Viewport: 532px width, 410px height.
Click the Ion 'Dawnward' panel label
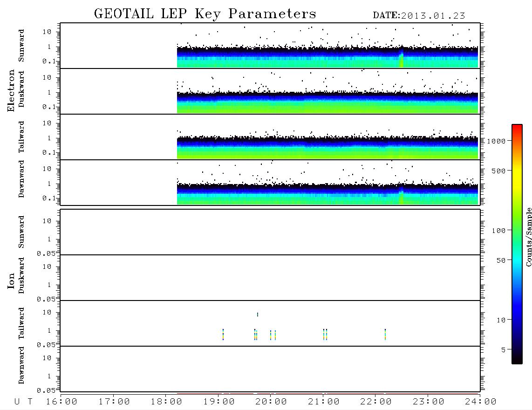[x=21, y=365]
